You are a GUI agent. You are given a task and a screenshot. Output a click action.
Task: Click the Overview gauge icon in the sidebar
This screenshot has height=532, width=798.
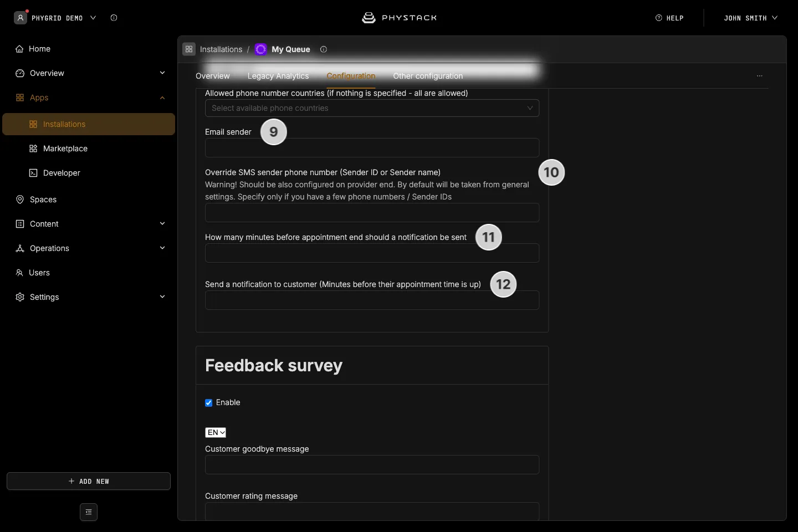(x=20, y=73)
